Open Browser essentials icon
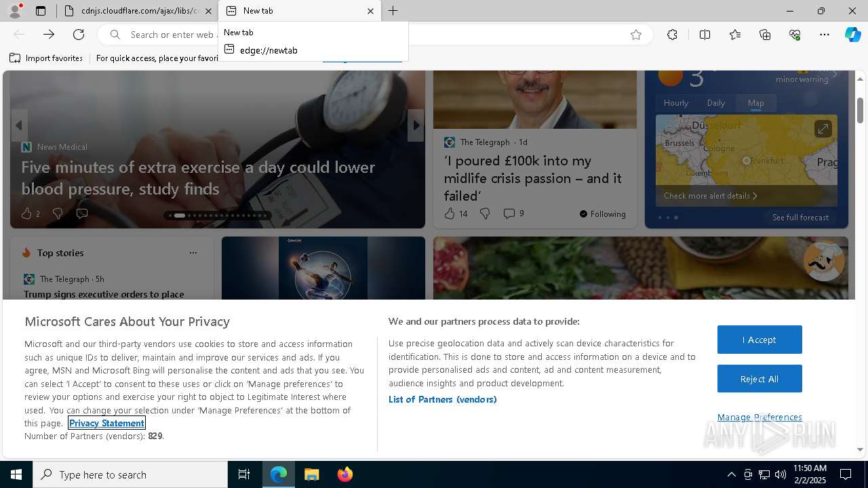Image resolution: width=868 pixels, height=488 pixels. tap(795, 35)
